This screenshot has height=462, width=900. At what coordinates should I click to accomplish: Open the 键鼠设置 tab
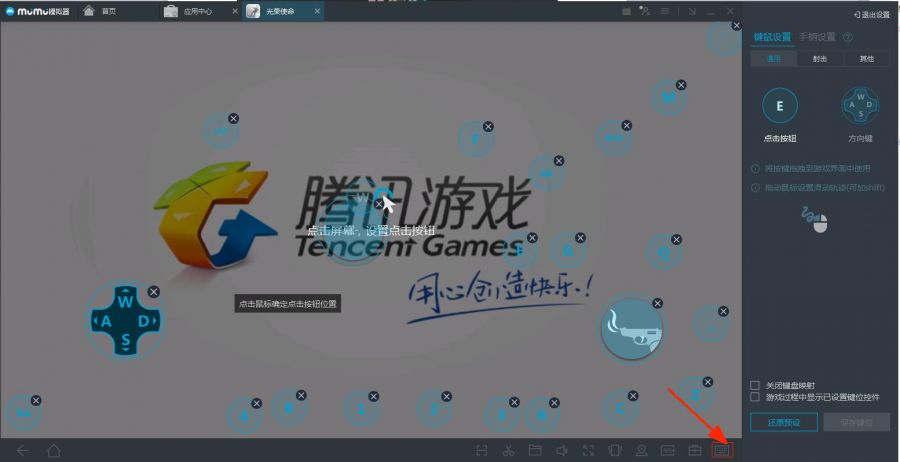(772, 37)
